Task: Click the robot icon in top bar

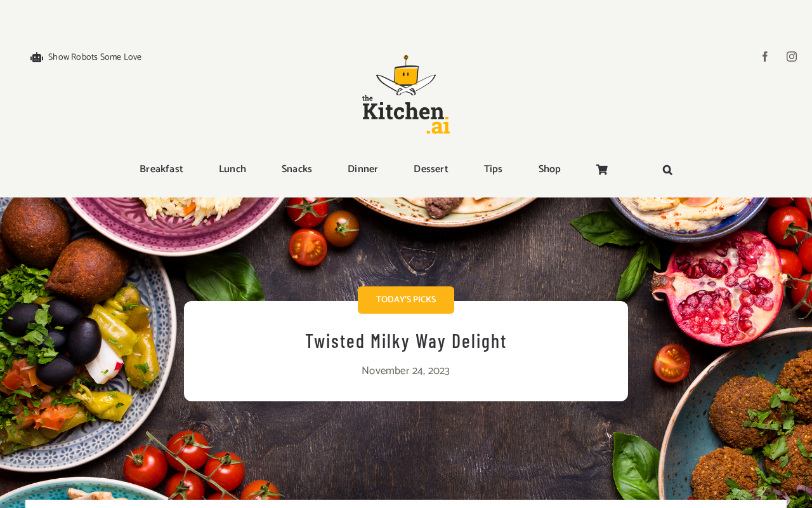Action: coord(37,58)
